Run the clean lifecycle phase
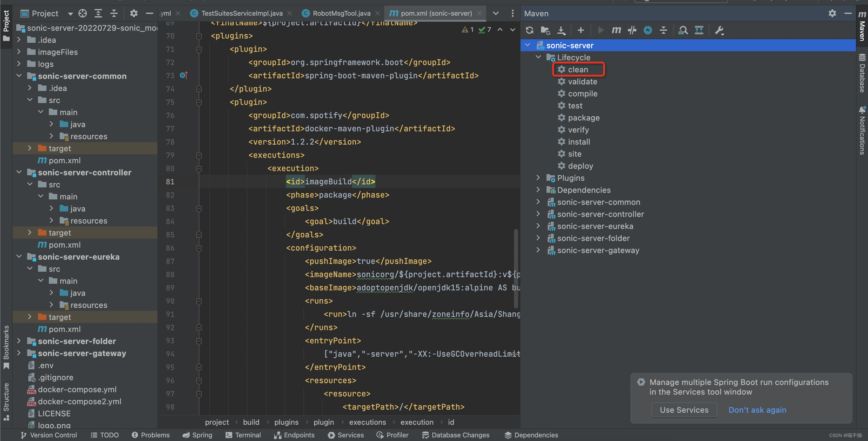The width and height of the screenshot is (868, 441). coord(578,70)
